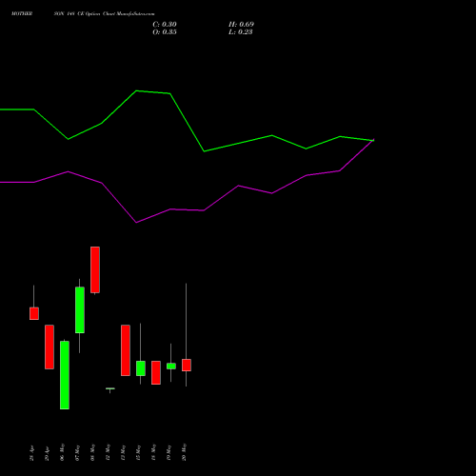Click the purple line's lowest trough
Image resolution: width=476 pixels, height=476 pixels.
tap(136, 223)
